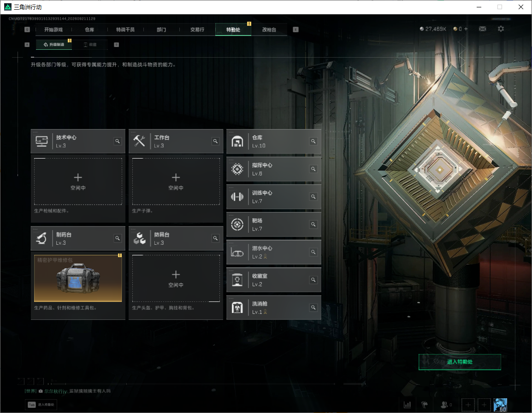Click the 潜水中心 goggles icon
Image resolution: width=532 pixels, height=413 pixels.
237,253
